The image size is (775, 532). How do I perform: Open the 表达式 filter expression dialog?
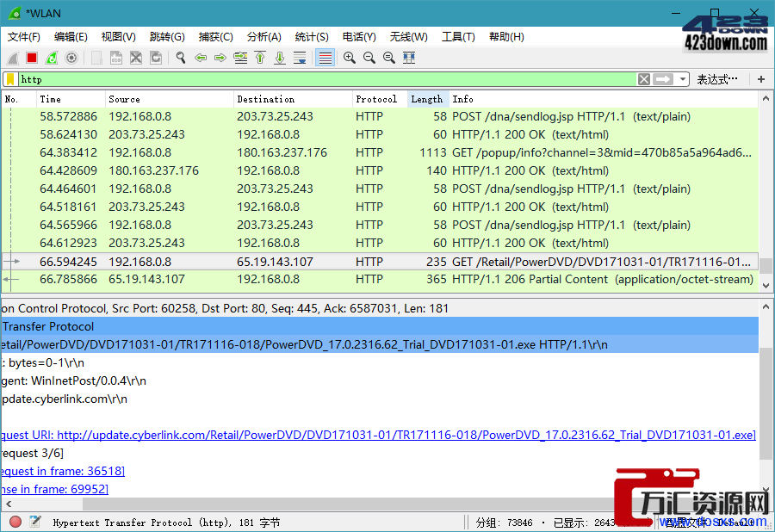tap(717, 79)
